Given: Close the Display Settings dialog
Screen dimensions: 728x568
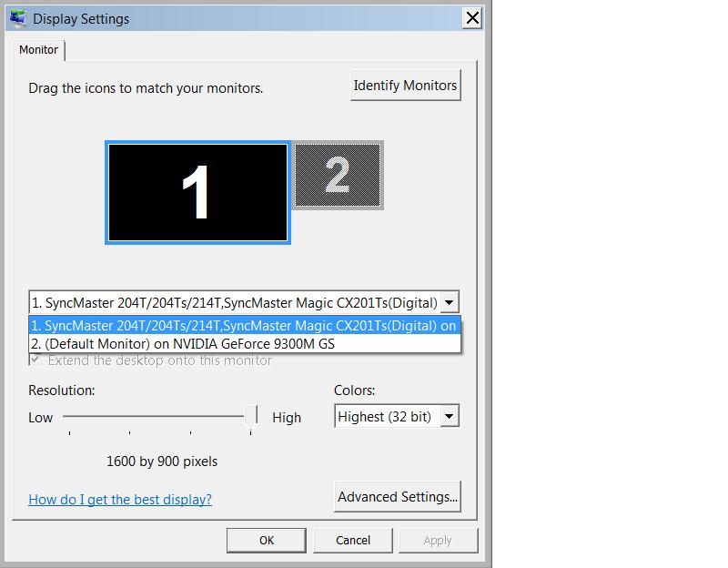Looking at the screenshot, I should click(472, 18).
